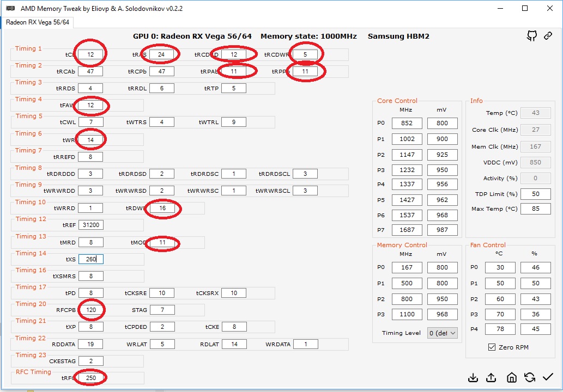Click the download/load timings icon
563x392 pixels.
point(473,378)
